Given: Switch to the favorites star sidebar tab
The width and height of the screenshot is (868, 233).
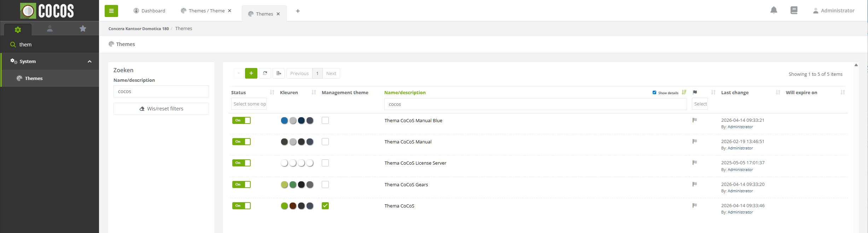Looking at the screenshot, I should click(x=83, y=29).
